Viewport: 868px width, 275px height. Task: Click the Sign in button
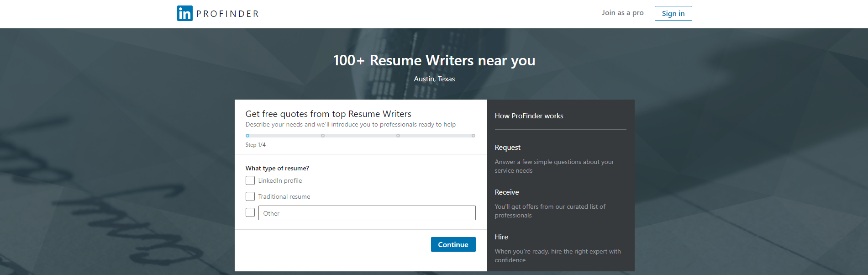click(673, 13)
